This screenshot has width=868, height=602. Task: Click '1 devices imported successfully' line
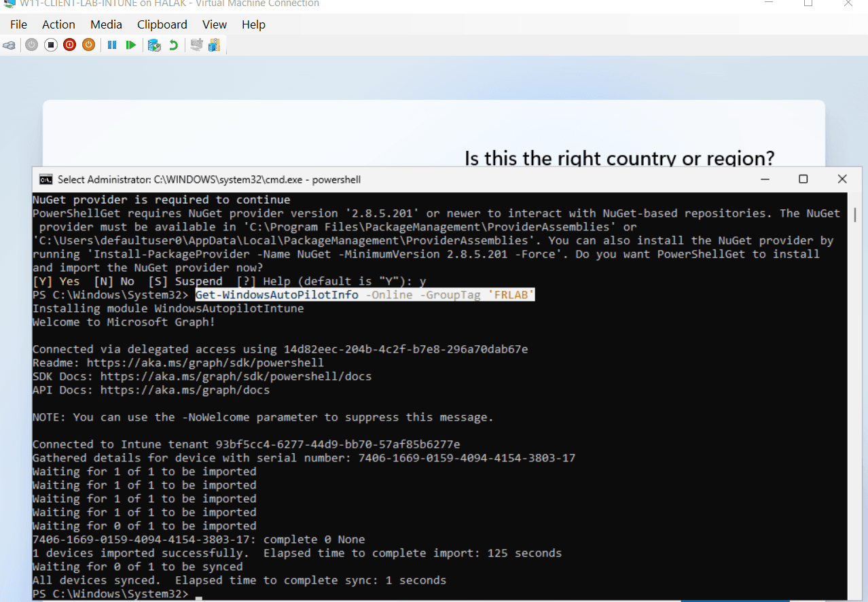click(x=297, y=553)
